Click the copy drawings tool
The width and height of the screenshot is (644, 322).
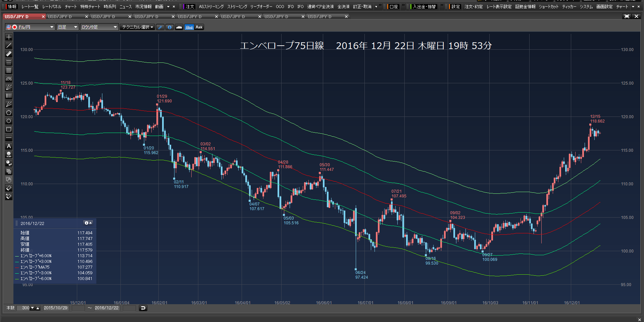[9, 171]
